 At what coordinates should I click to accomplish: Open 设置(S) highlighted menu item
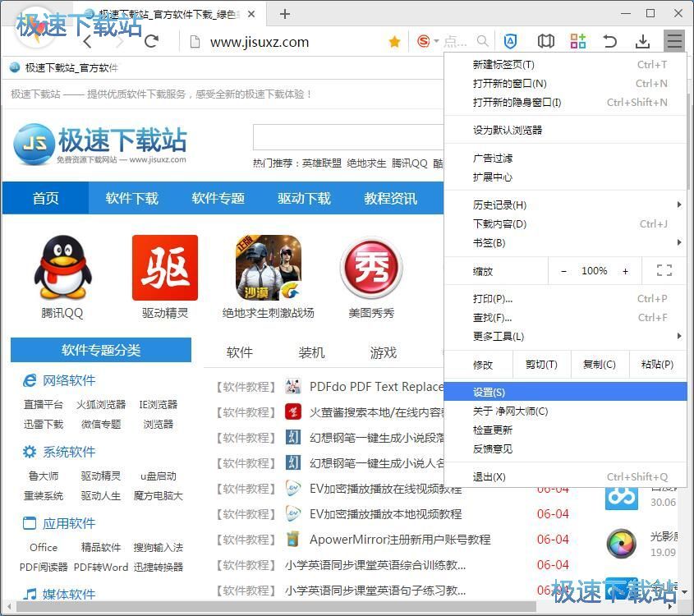pos(566,392)
